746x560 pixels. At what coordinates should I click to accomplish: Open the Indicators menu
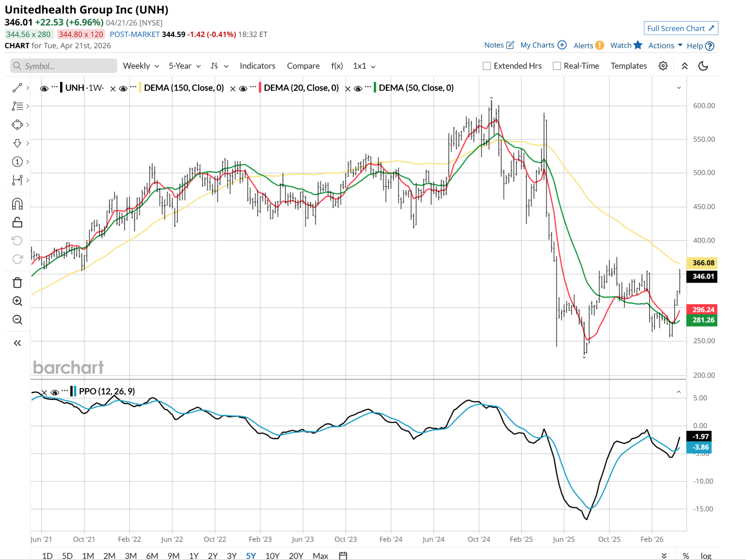pos(257,66)
